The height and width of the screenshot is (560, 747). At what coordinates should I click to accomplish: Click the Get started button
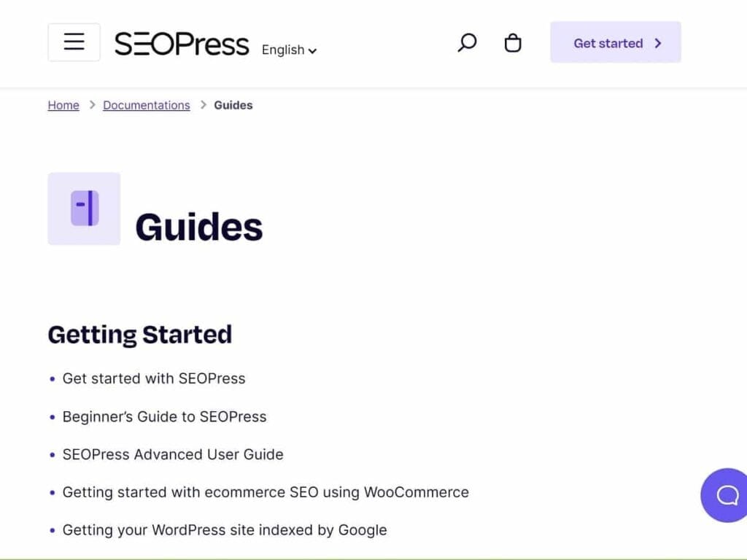click(615, 43)
